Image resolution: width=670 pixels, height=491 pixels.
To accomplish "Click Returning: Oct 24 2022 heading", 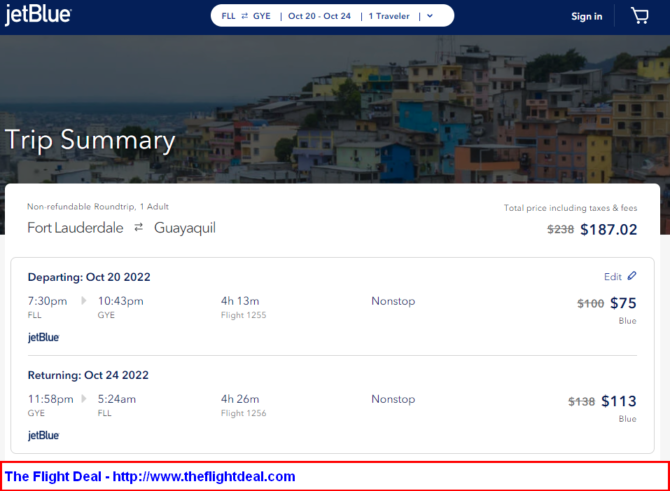I will (88, 375).
